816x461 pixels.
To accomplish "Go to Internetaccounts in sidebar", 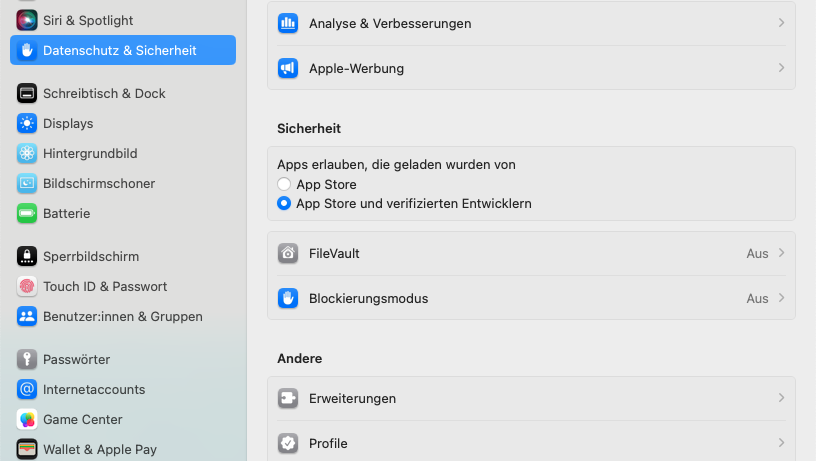I will coord(94,389).
